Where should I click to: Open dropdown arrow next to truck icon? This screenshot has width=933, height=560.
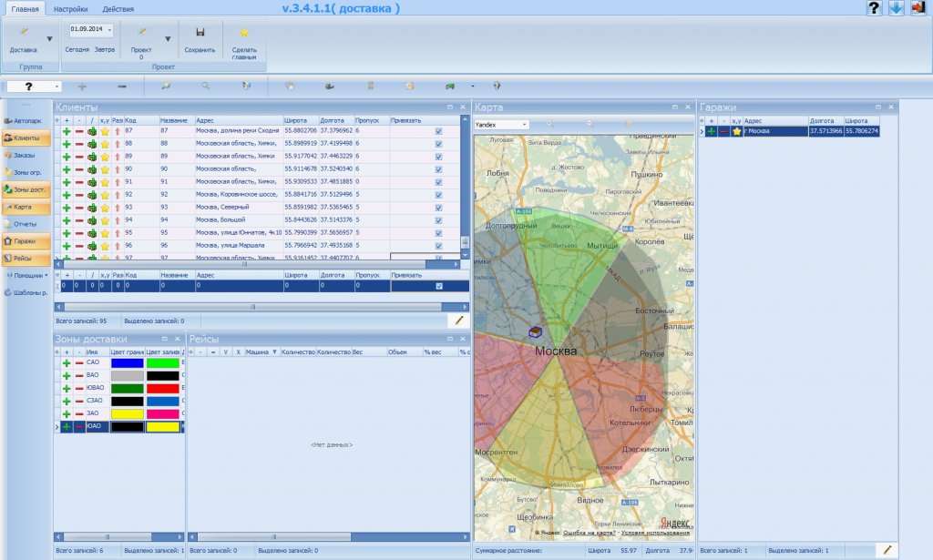473,87
